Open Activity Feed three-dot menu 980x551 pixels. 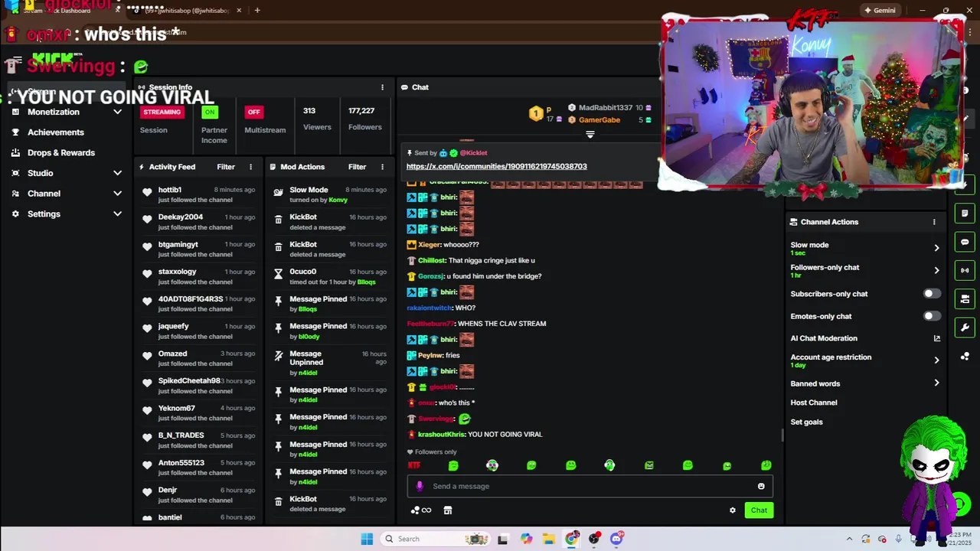[250, 167]
